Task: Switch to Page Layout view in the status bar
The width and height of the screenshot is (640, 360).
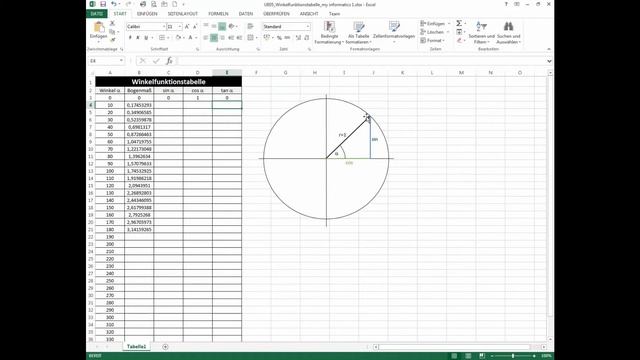Action: [468, 356]
